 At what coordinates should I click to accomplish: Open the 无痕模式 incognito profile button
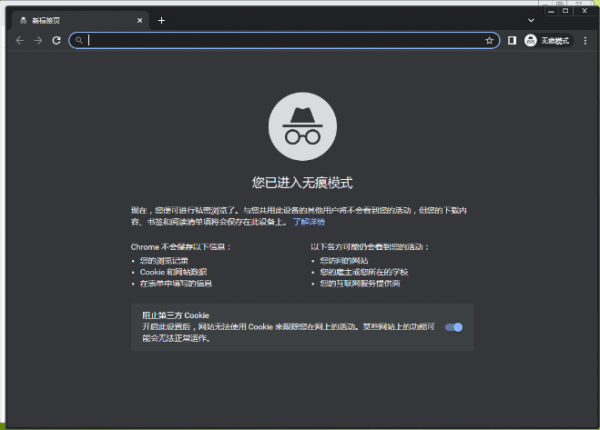547,41
